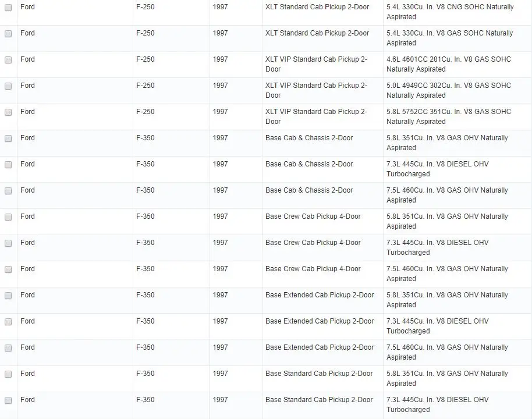Select 'Base Crew Cab Pickup 4-Door' in 7.3L row
The width and height of the screenshot is (532, 419).
pyautogui.click(x=313, y=243)
